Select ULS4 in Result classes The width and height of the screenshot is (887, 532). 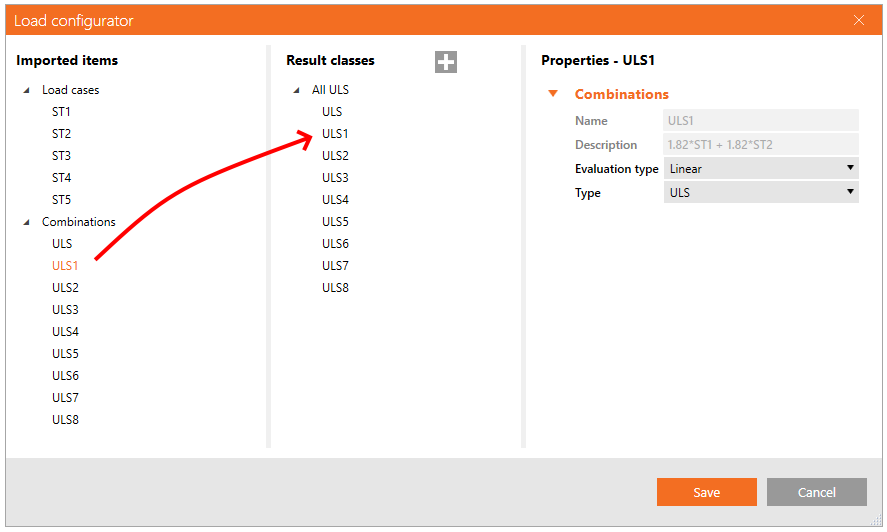pos(335,200)
